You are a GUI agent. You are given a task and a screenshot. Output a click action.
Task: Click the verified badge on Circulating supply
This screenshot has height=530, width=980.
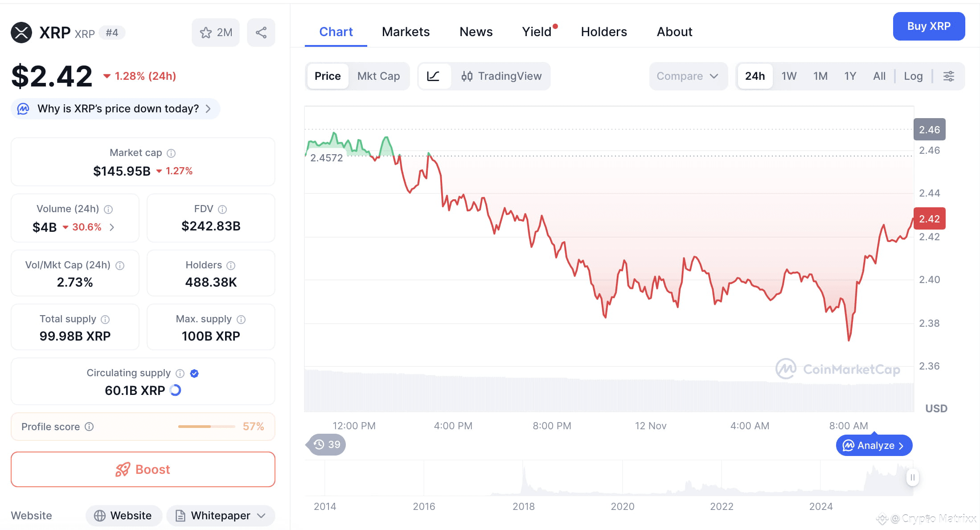pyautogui.click(x=194, y=373)
